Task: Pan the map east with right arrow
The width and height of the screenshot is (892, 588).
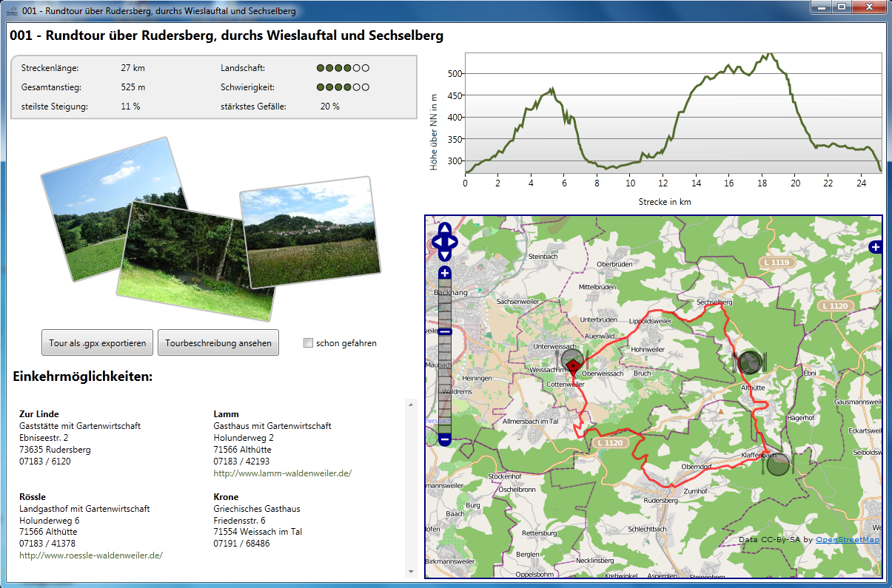Action: click(455, 242)
